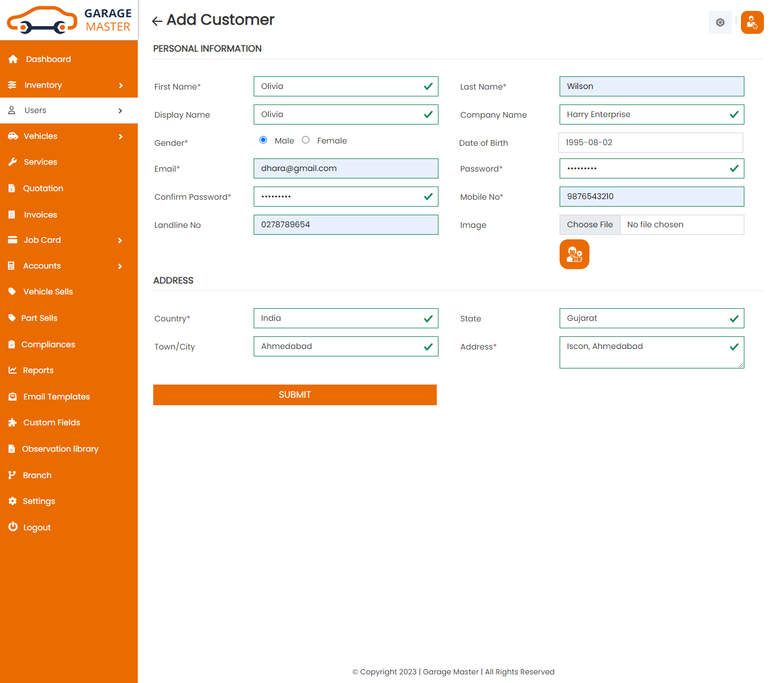Click the Branch icon in sidebar
Image resolution: width=784 pixels, height=683 pixels.
(12, 475)
